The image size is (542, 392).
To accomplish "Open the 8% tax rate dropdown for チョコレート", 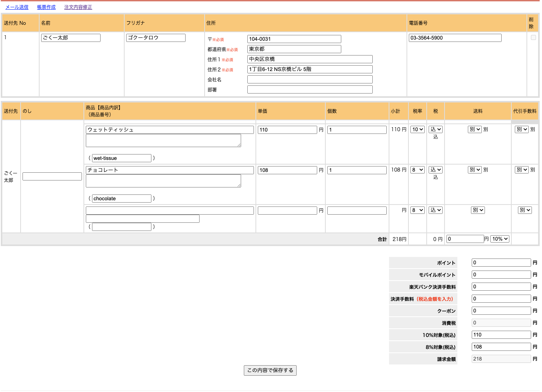I will click(417, 170).
